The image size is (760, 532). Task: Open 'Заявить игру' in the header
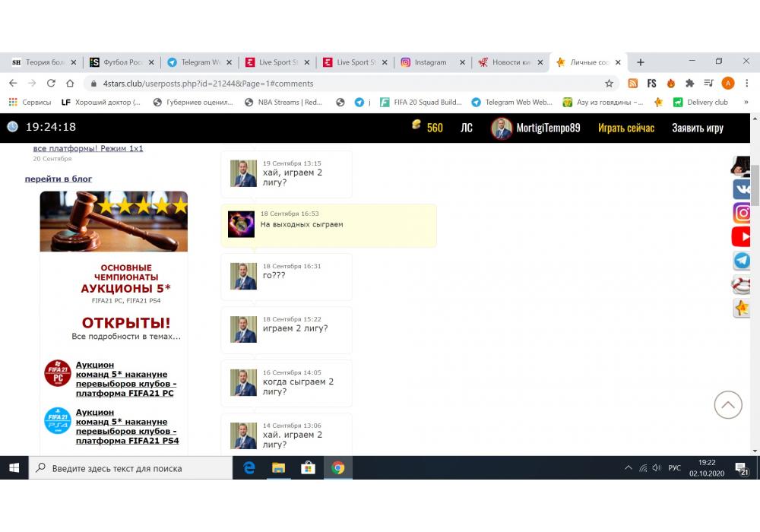(697, 128)
